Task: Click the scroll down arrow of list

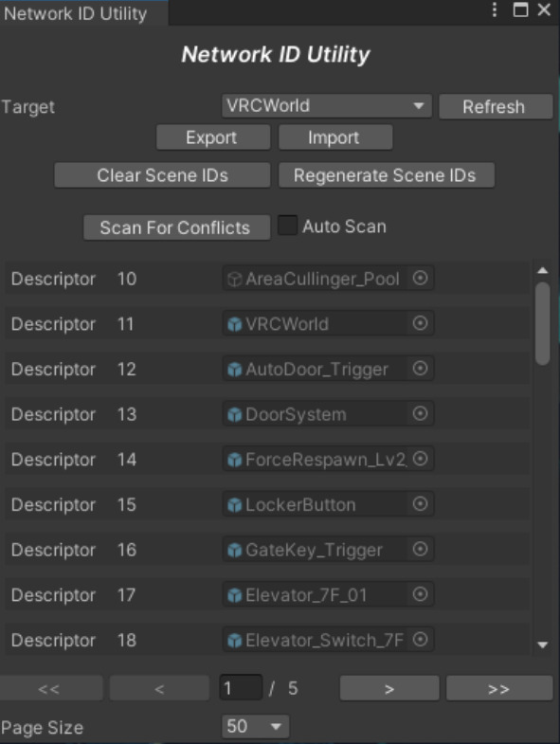Action: 542,644
